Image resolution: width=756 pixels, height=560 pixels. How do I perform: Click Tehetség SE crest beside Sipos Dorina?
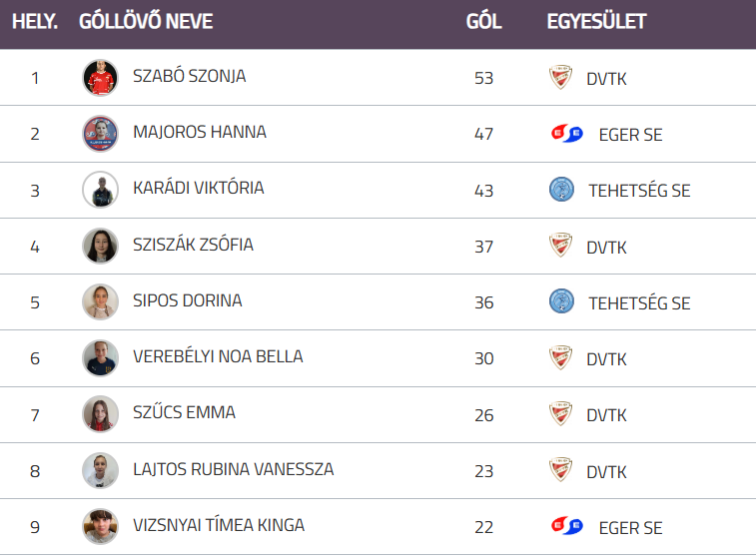click(x=562, y=301)
